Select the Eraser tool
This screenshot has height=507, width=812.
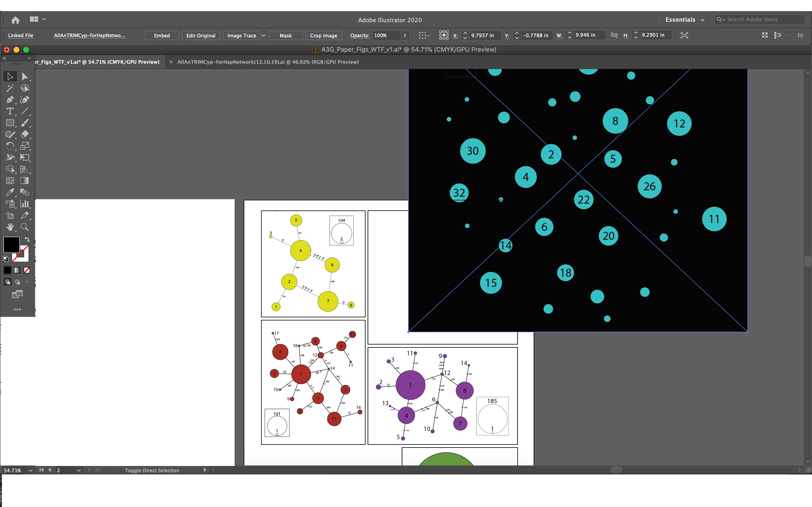[24, 134]
